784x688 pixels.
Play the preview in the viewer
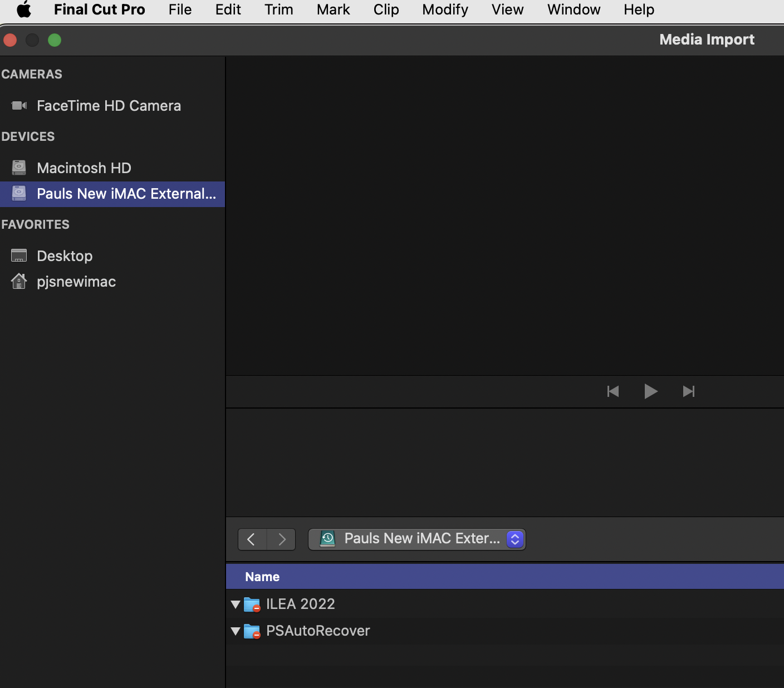tap(651, 391)
